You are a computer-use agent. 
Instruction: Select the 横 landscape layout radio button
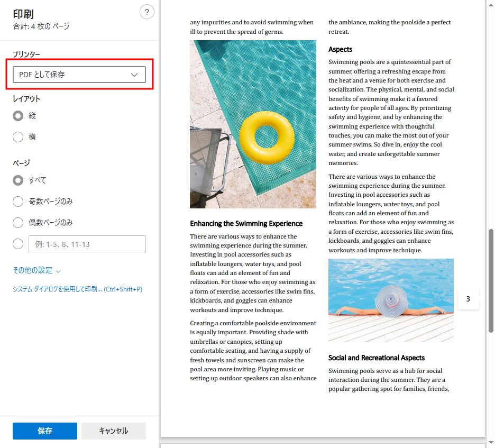click(18, 137)
